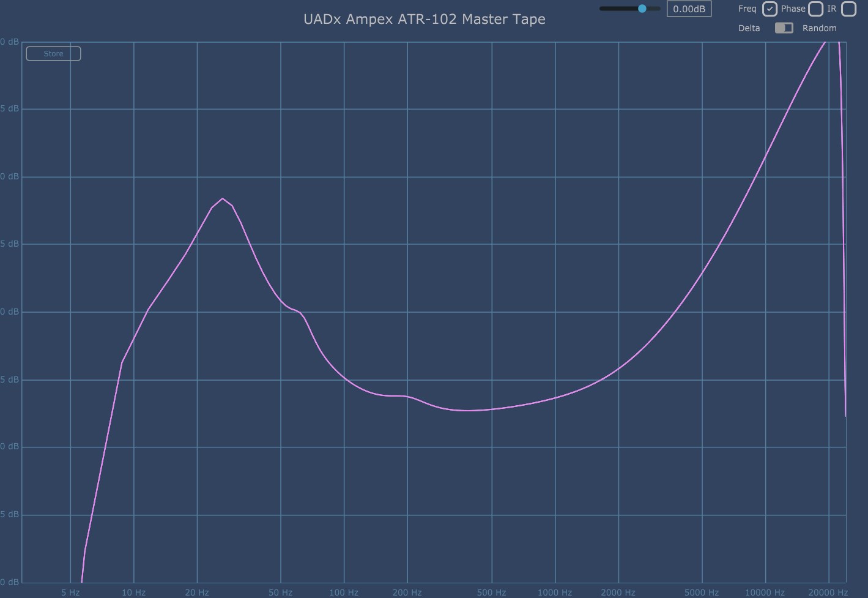Uncheck the Freq checkbox
The height and width of the screenshot is (598, 868).
pos(770,9)
